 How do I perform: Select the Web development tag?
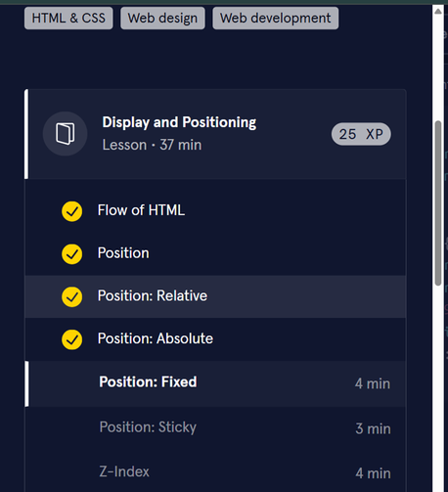click(x=276, y=19)
